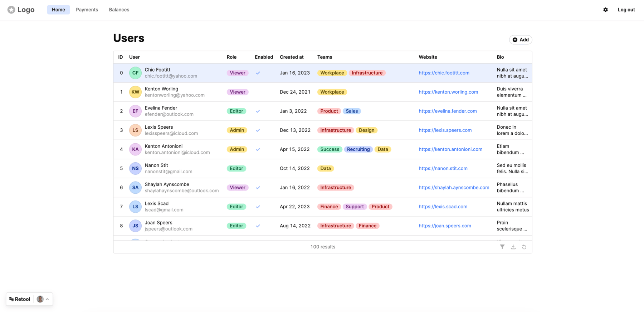The image size is (644, 312).
Task: Click the JS avatar for Joan Speers
Action: point(135,226)
